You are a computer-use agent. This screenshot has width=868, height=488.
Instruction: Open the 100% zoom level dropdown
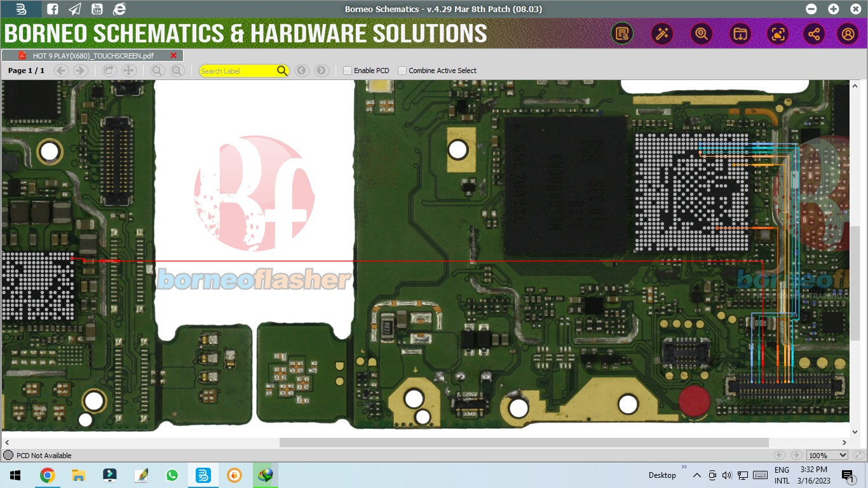[827, 455]
